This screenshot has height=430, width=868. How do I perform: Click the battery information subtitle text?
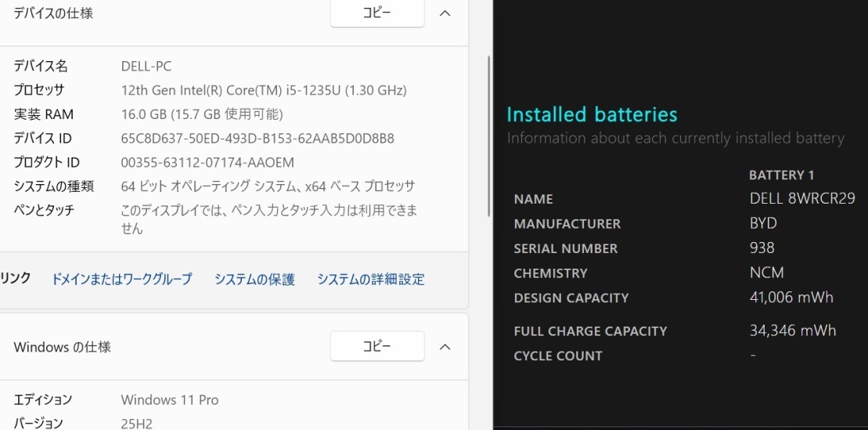[x=675, y=138]
